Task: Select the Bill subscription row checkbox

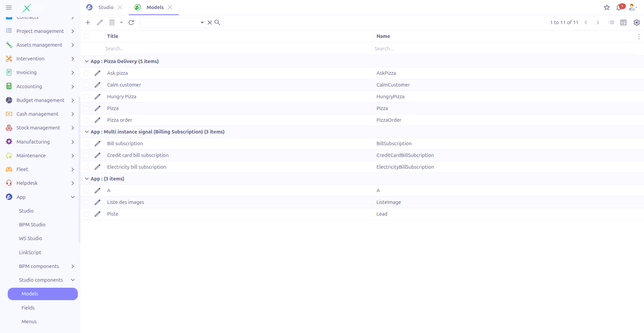Action: [86, 144]
